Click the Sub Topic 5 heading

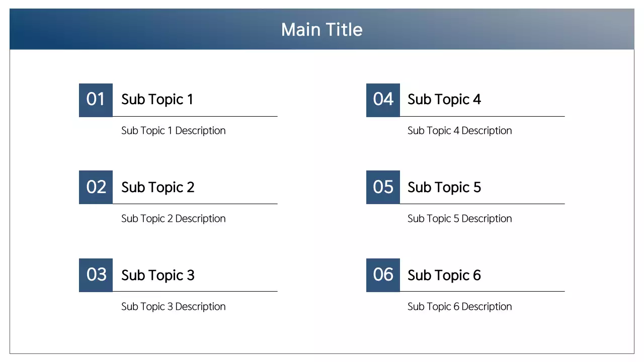pos(444,188)
